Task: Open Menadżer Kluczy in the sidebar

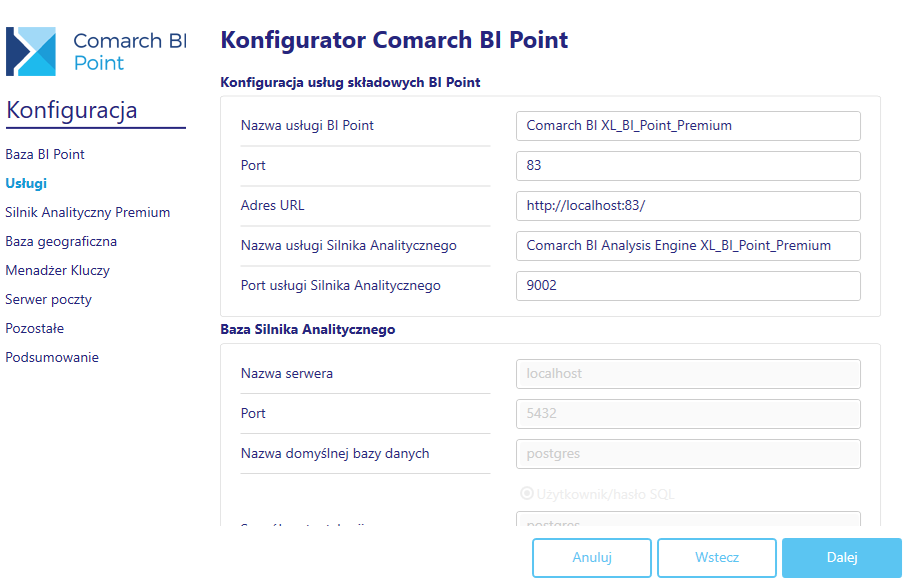Action: coord(58,270)
